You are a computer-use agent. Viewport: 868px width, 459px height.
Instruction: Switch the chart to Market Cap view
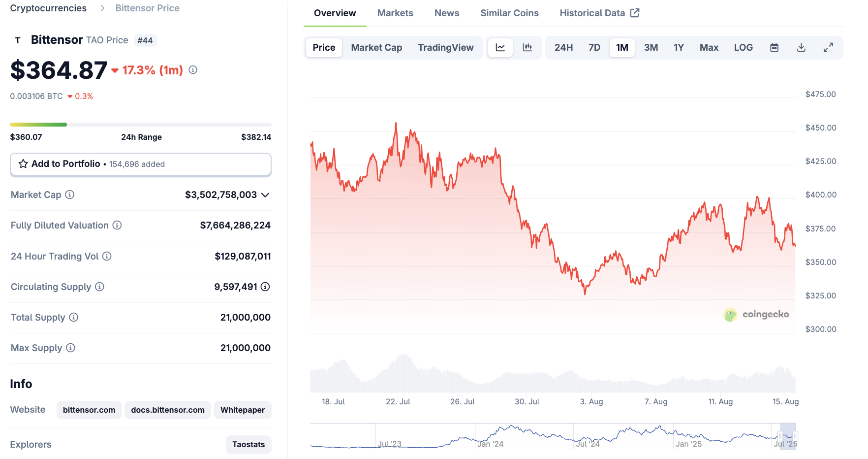click(376, 47)
